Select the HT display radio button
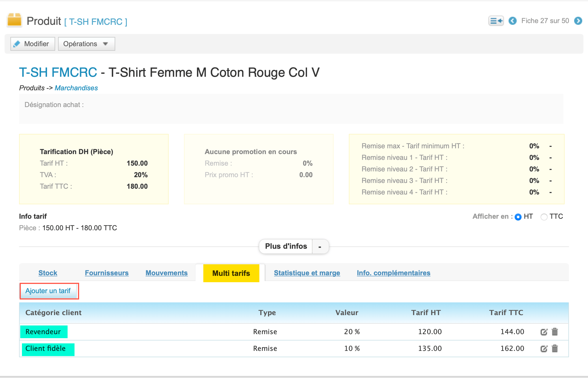 [x=518, y=216]
